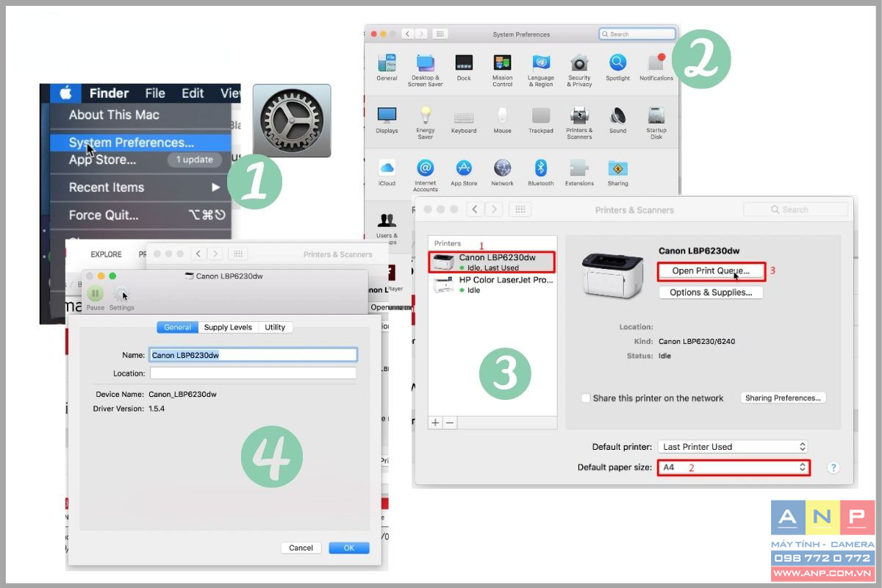Click Show All grid in Printers & Scanners window

coord(520,209)
